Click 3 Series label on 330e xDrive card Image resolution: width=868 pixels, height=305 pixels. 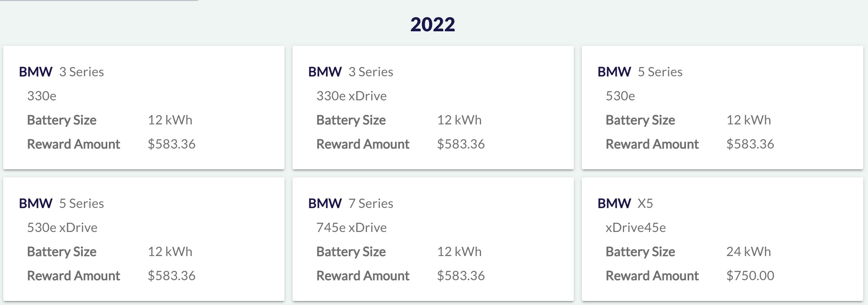pos(371,72)
